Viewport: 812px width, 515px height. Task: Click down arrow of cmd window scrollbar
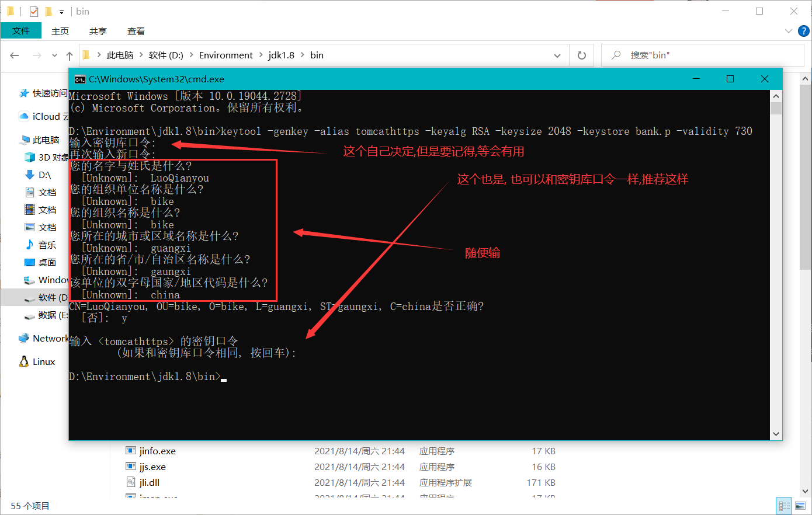click(x=776, y=434)
